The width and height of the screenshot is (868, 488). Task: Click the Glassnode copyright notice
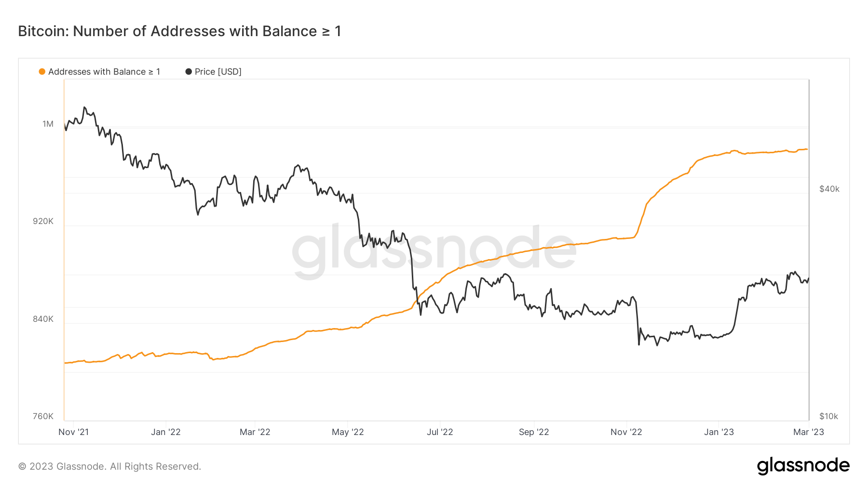click(x=109, y=466)
